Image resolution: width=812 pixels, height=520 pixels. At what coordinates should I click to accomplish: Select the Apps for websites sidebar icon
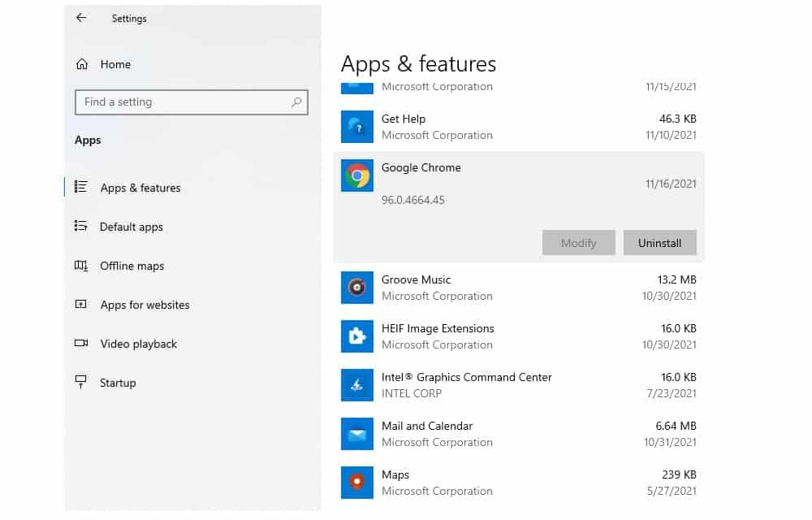tap(80, 305)
